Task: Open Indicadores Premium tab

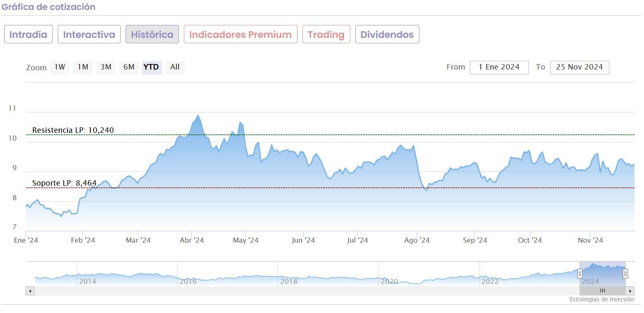Action: pos(240,35)
